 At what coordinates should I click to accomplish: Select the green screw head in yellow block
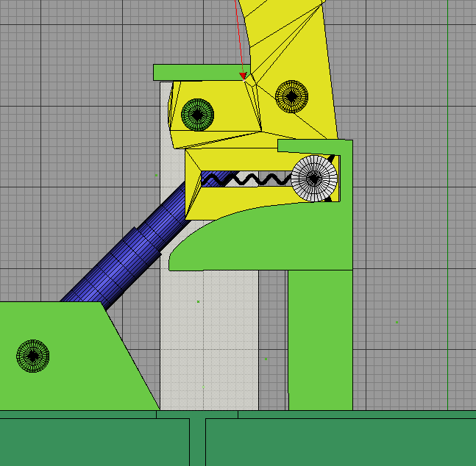point(198,115)
